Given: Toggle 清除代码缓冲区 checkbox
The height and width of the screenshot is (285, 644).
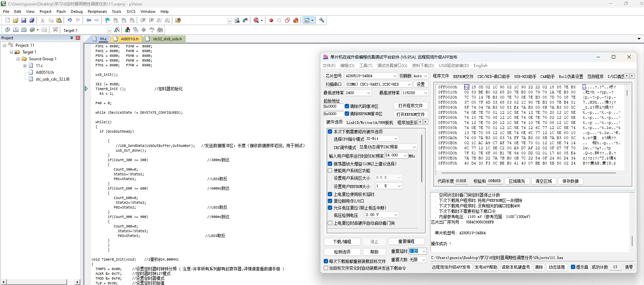Looking at the screenshot, I should [x=347, y=106].
